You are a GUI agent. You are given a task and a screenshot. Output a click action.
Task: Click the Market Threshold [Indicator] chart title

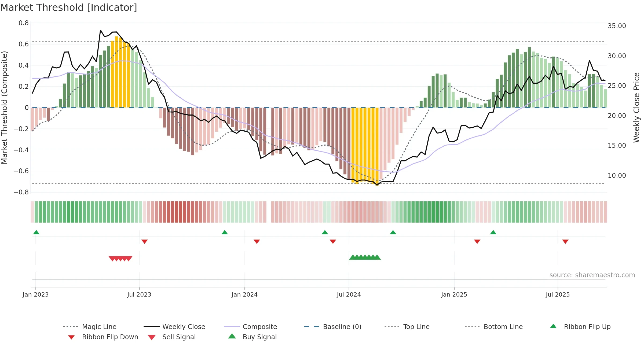69,8
